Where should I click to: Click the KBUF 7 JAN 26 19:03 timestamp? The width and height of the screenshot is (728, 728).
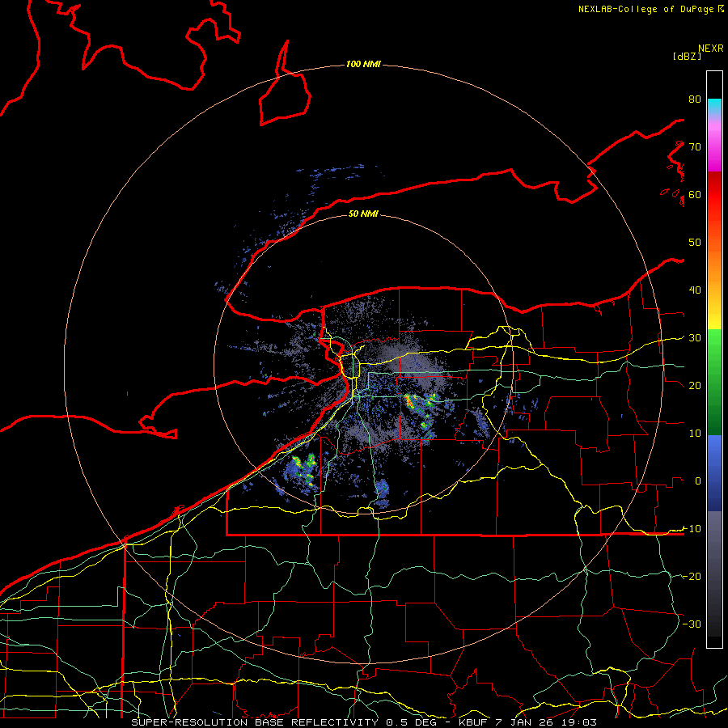527,722
